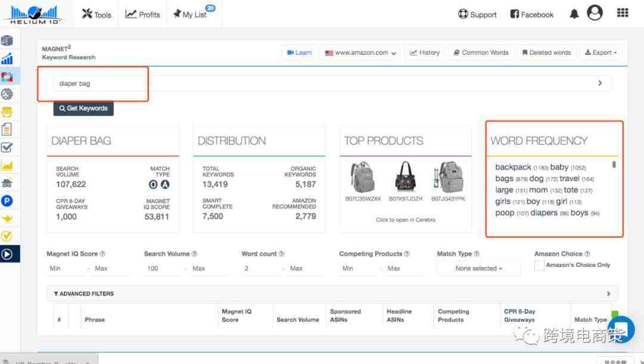Viewport: 644px width, 364px height.
Task: Open the Profits menu item
Action: click(143, 14)
